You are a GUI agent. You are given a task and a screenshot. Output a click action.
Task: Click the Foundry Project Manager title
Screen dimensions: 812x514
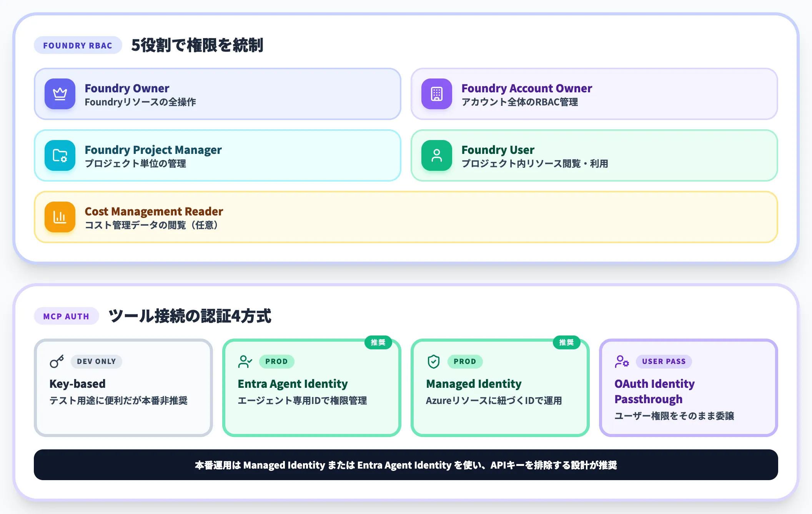pyautogui.click(x=153, y=150)
